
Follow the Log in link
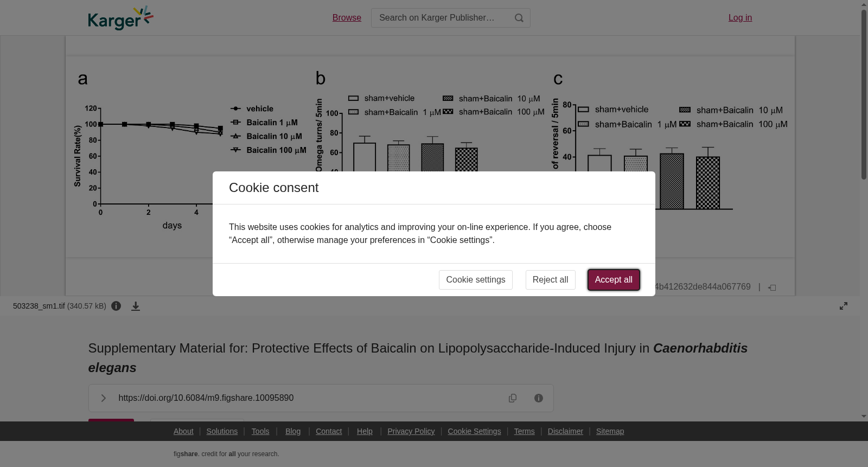pyautogui.click(x=740, y=18)
